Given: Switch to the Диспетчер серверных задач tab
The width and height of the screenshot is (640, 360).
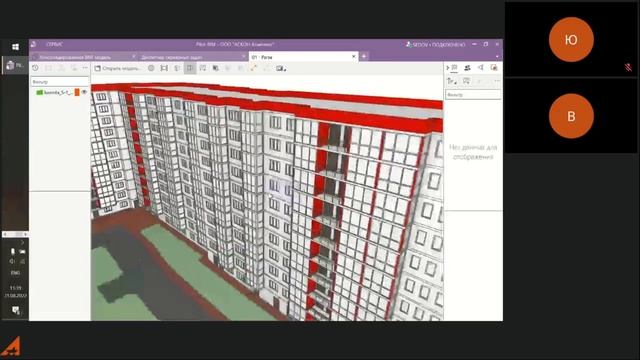Looking at the screenshot, I should coord(172,57).
